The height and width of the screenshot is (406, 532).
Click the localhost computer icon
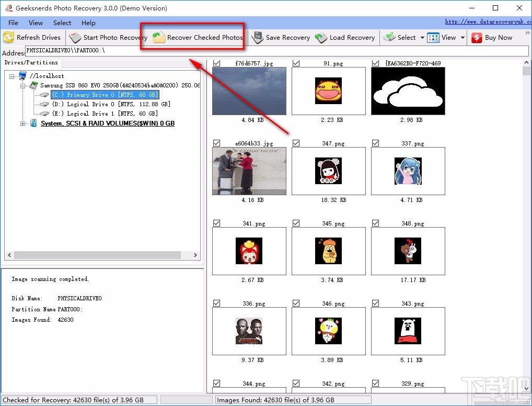pyautogui.click(x=22, y=75)
